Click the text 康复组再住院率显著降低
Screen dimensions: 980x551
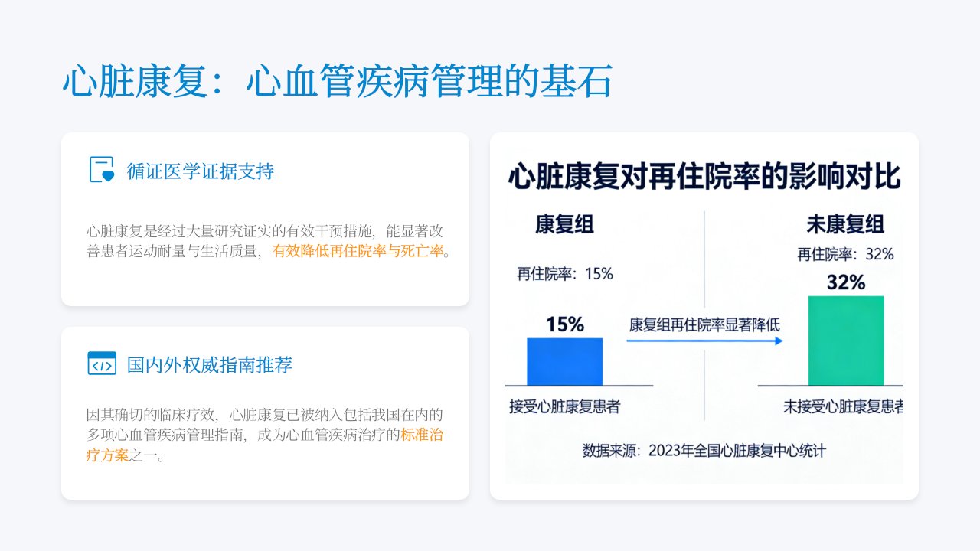click(704, 324)
